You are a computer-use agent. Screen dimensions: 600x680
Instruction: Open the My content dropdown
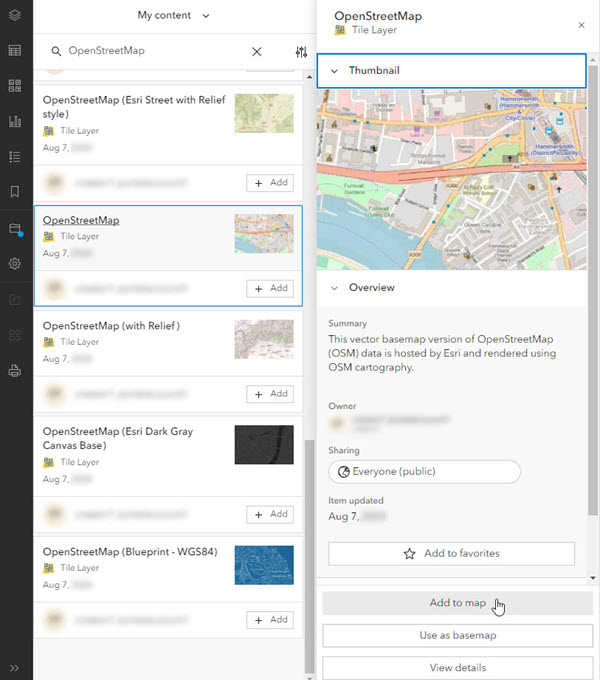pyautogui.click(x=173, y=16)
